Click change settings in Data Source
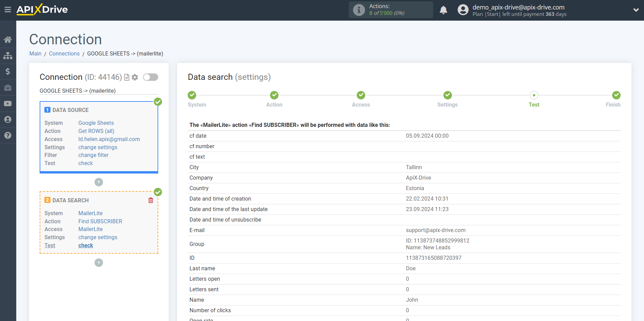Screen dimensions: 644x321 [98, 147]
